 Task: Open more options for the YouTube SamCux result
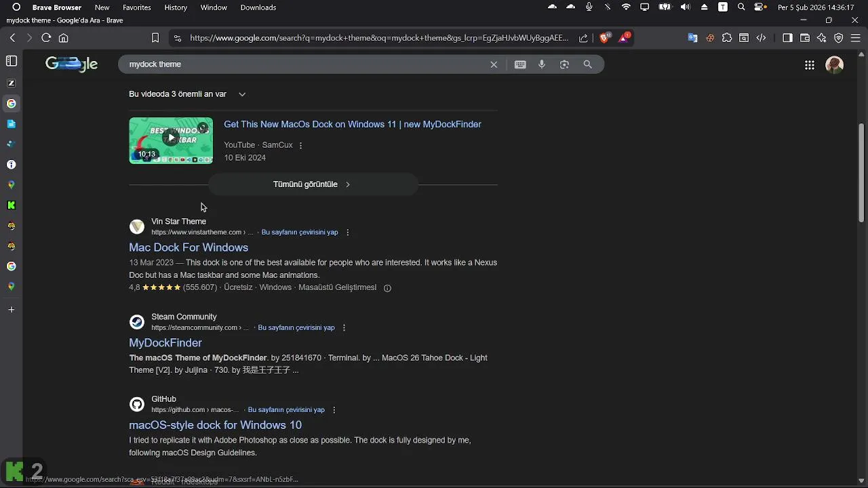click(x=300, y=145)
